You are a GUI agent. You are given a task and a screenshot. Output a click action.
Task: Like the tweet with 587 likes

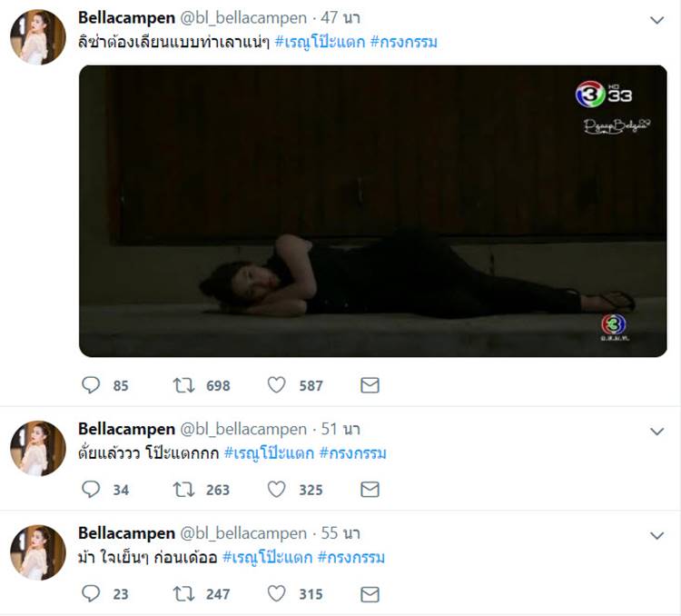click(277, 385)
